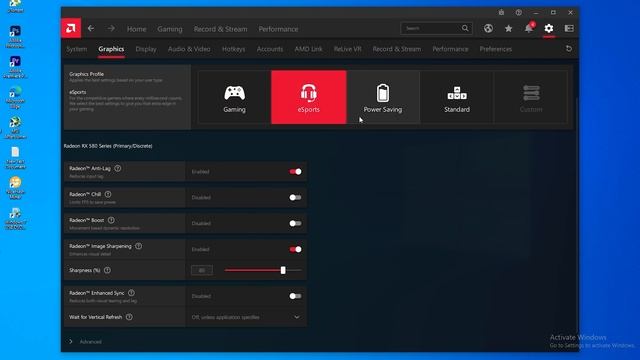This screenshot has width=640, height=360.
Task: Enable Radeon Boost toggle
Action: tap(296, 223)
